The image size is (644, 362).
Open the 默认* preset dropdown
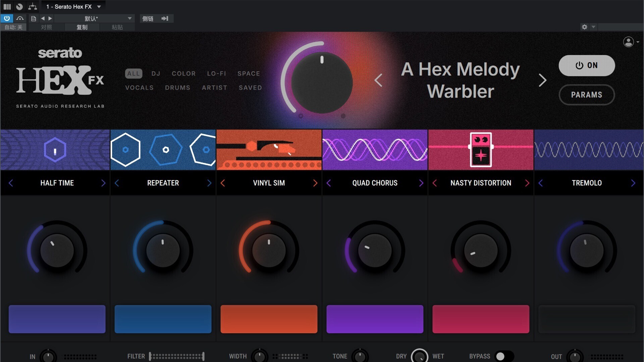pyautogui.click(x=94, y=18)
